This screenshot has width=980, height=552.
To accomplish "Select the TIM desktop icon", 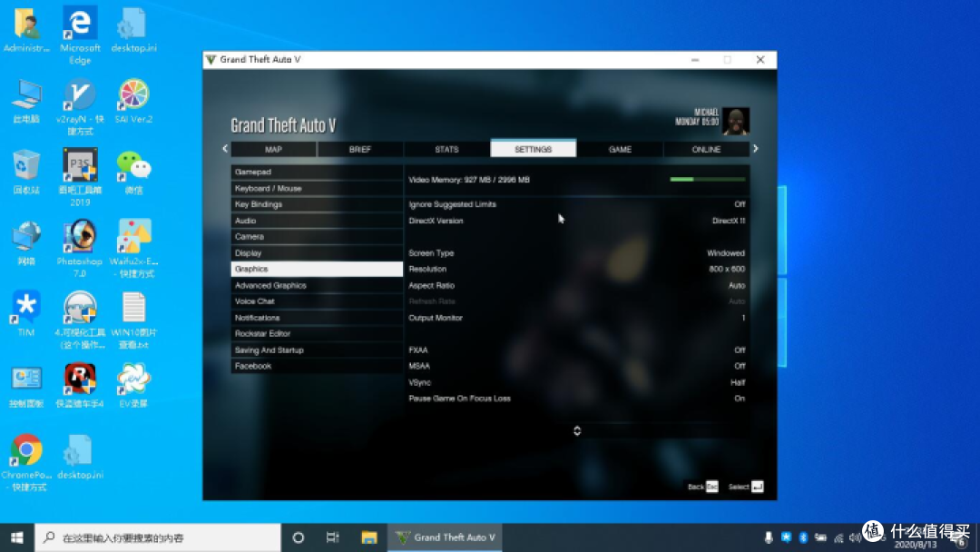I will point(26,314).
